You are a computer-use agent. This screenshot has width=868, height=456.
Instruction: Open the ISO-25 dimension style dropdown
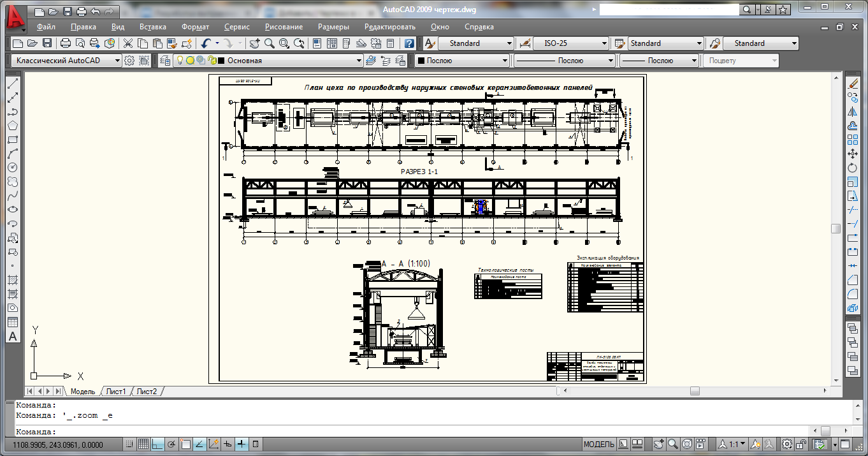click(x=571, y=43)
